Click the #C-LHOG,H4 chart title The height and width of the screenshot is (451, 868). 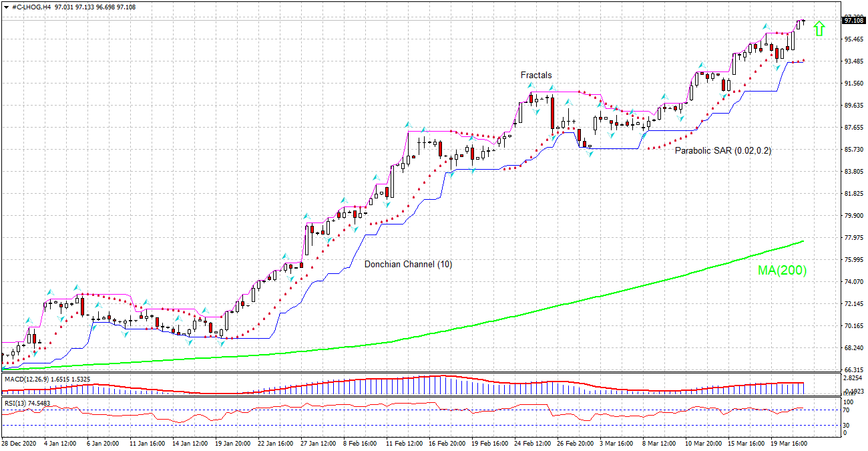[31, 7]
